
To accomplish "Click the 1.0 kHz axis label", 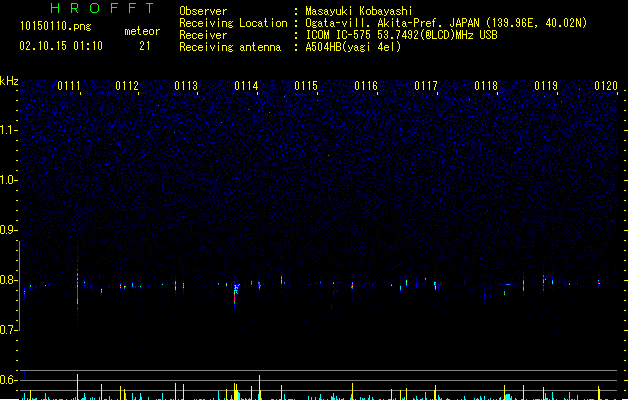I will 8,180.
